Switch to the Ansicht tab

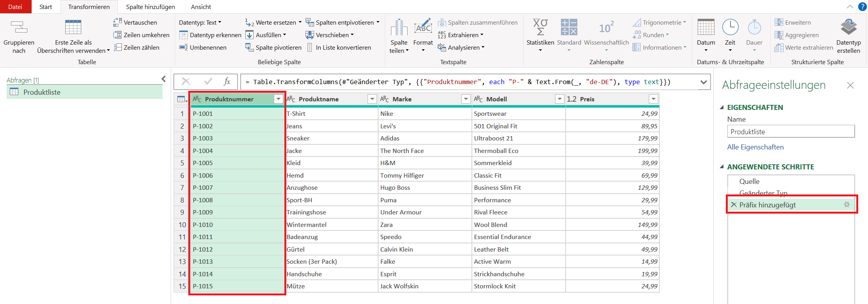click(201, 7)
